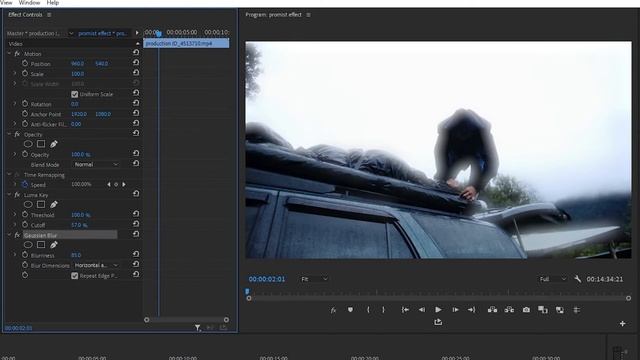The height and width of the screenshot is (360, 640).
Task: Go to In point button
Action: click(x=405, y=310)
